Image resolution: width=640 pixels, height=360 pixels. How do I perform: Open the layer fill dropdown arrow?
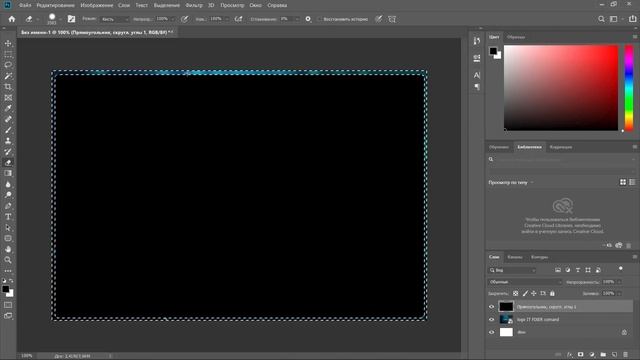(620, 293)
